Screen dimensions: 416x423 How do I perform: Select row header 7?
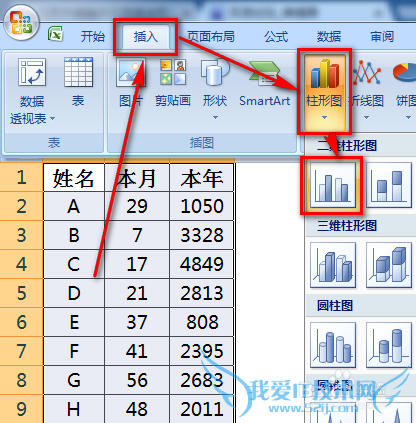pyautogui.click(x=21, y=351)
